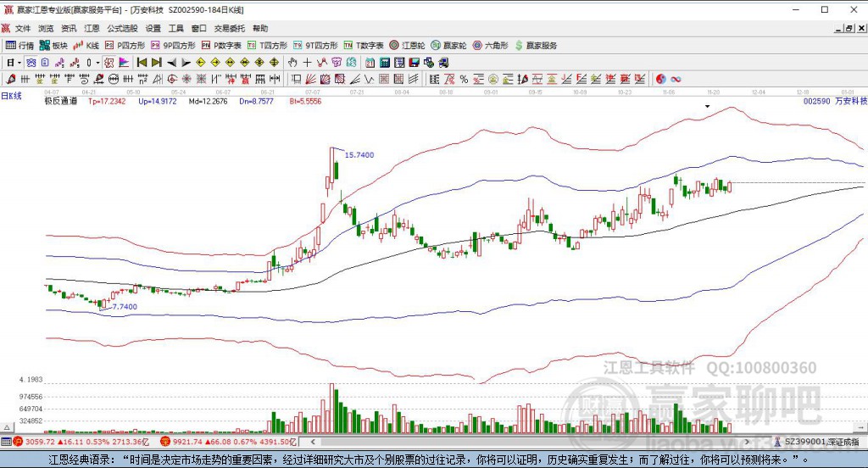
Task: Open the 六角形 hexagon chart tool
Action: (491, 46)
